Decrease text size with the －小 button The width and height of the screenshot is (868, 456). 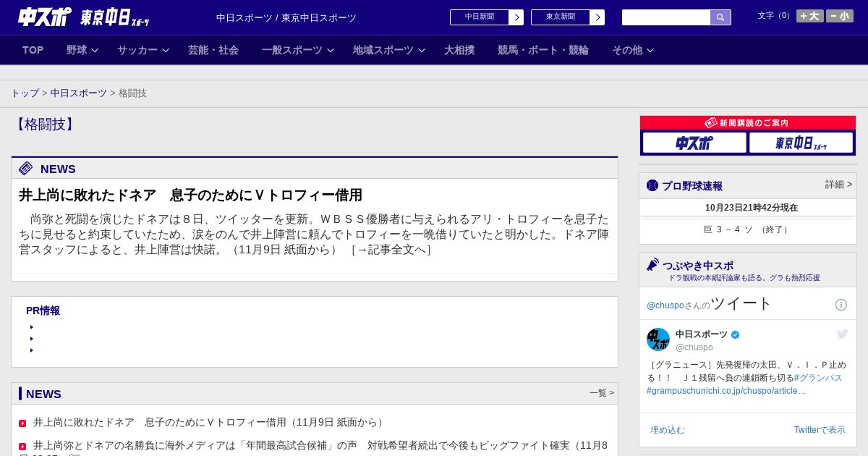click(840, 16)
